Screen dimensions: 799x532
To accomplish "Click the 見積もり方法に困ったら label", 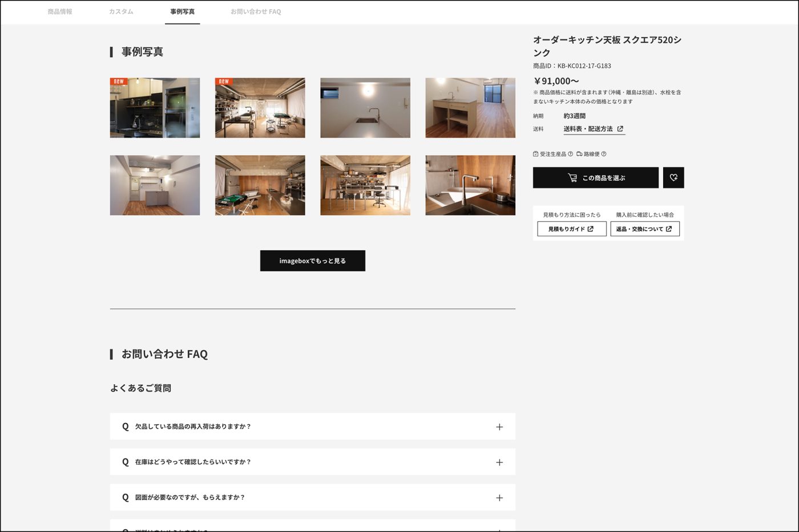I will pos(572,215).
